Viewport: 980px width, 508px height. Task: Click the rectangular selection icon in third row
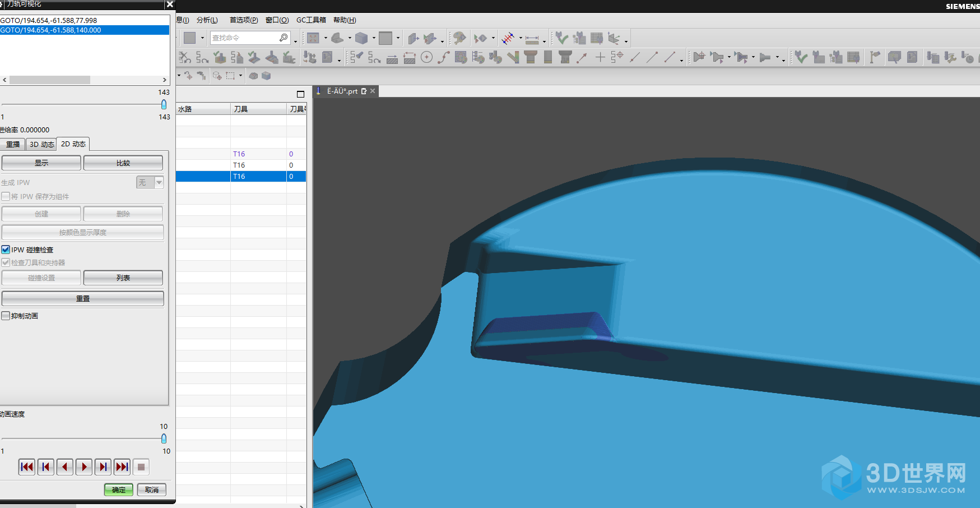pos(230,76)
